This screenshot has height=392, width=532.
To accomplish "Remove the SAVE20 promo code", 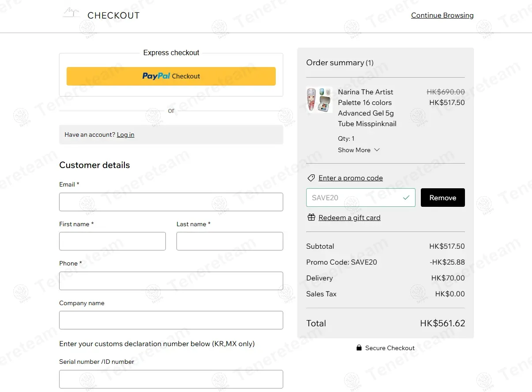I will 442,198.
